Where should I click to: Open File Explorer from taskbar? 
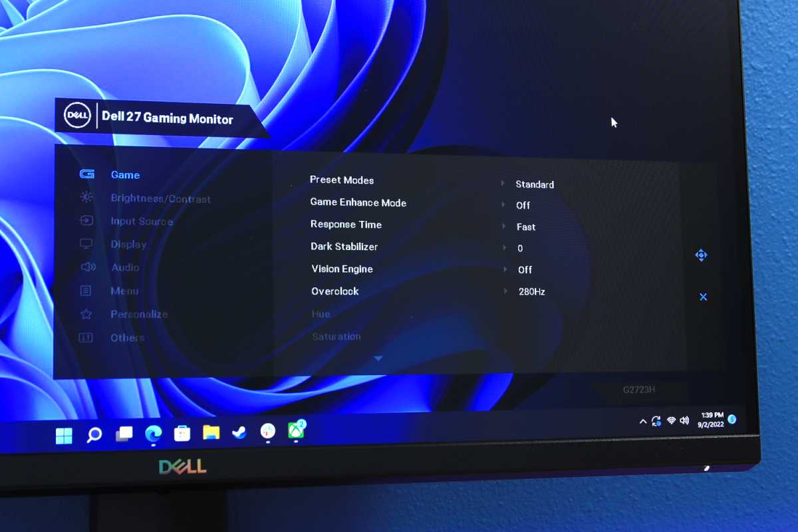(x=211, y=432)
